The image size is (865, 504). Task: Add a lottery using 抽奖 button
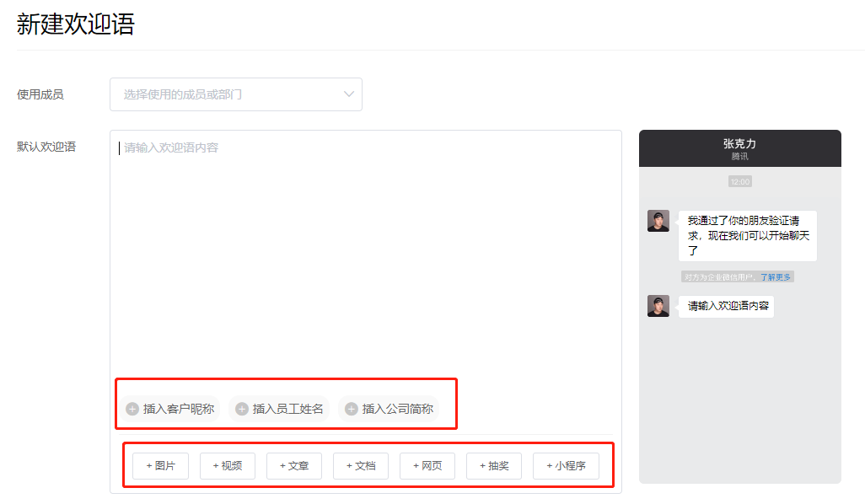(494, 466)
